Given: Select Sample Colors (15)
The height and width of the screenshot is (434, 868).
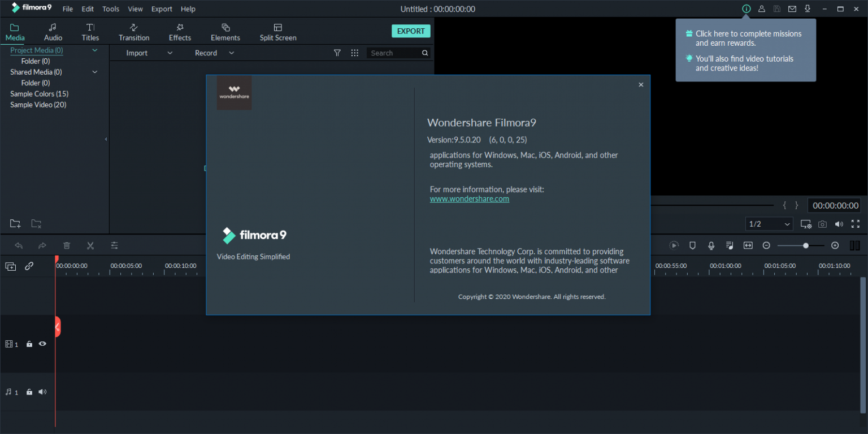Looking at the screenshot, I should 40,94.
